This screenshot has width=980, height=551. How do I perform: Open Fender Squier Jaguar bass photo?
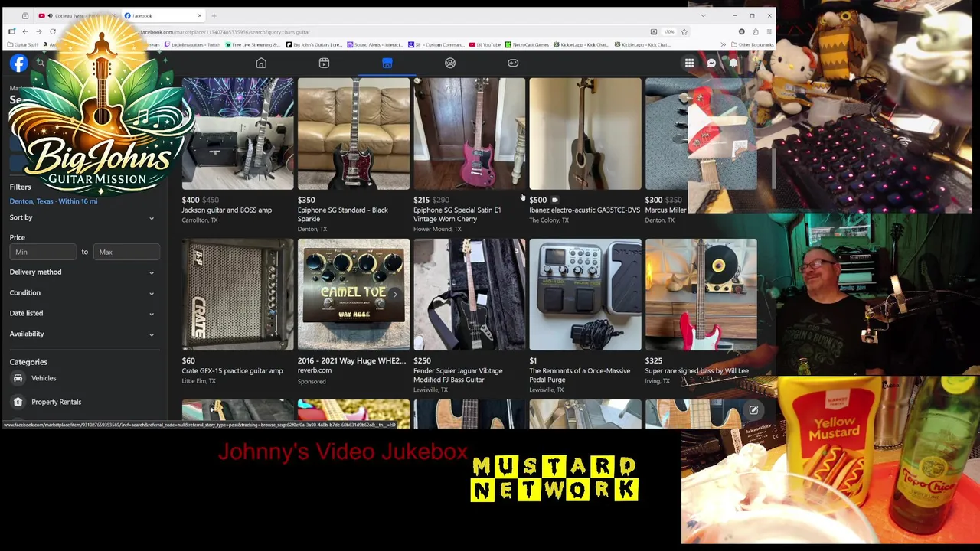[x=469, y=295]
